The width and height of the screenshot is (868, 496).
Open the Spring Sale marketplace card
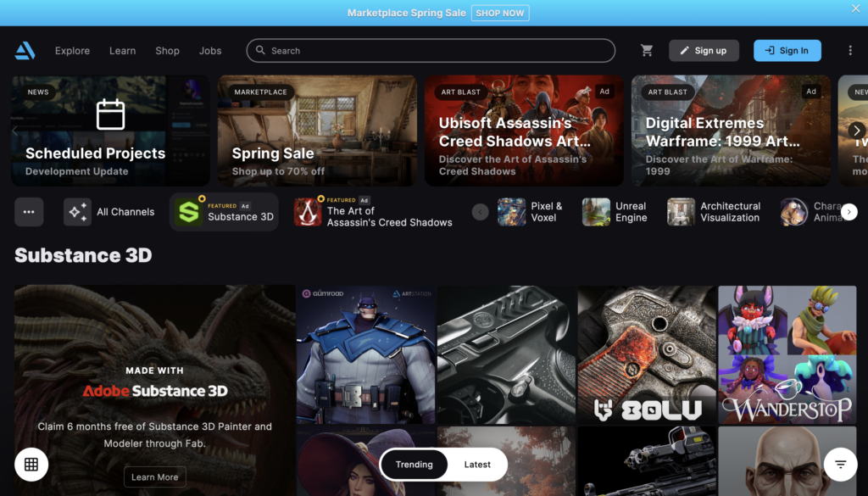[317, 131]
